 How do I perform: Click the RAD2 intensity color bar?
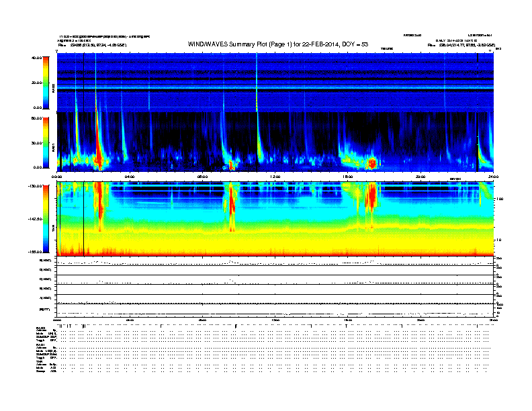coord(46,83)
